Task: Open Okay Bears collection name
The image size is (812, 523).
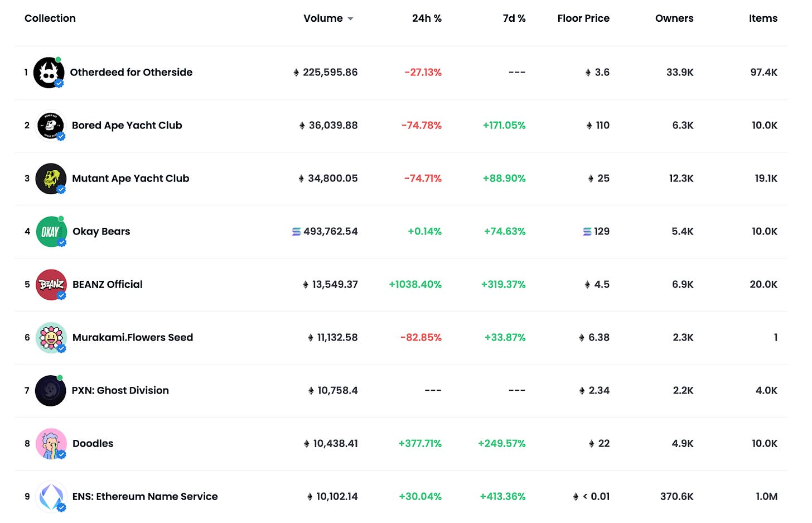Action: tap(101, 232)
